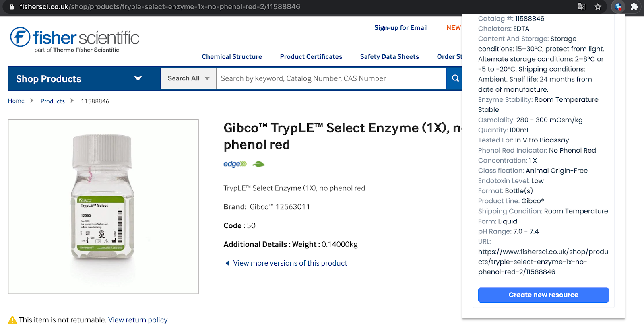Toggle the bookmark star for this page
The width and height of the screenshot is (644, 326).
tap(598, 6)
